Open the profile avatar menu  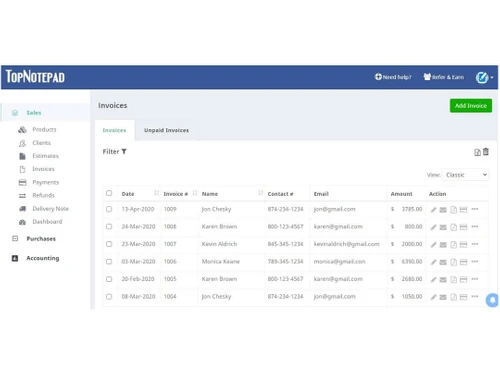click(x=484, y=77)
